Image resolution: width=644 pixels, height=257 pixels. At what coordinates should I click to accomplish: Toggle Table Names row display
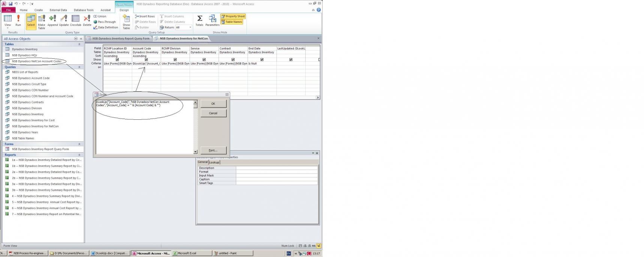click(x=232, y=22)
